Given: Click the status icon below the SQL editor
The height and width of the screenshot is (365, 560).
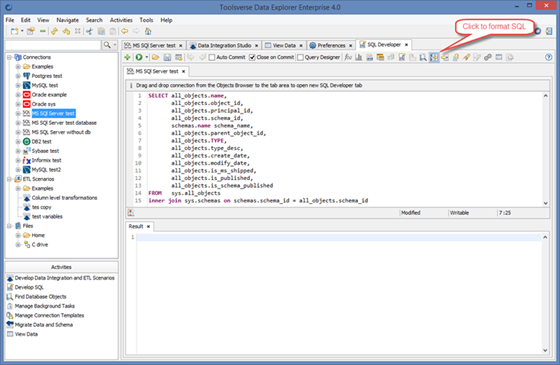Looking at the screenshot, I should coord(131,213).
